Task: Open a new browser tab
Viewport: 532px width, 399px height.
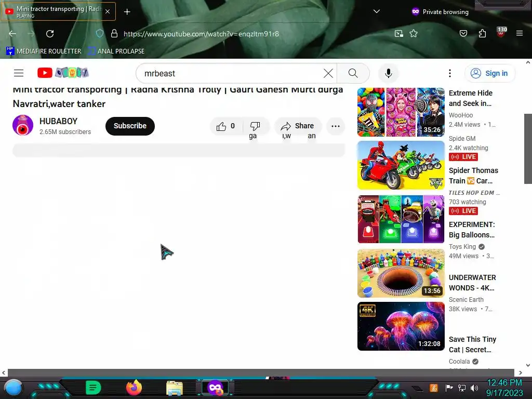Action: (x=127, y=12)
